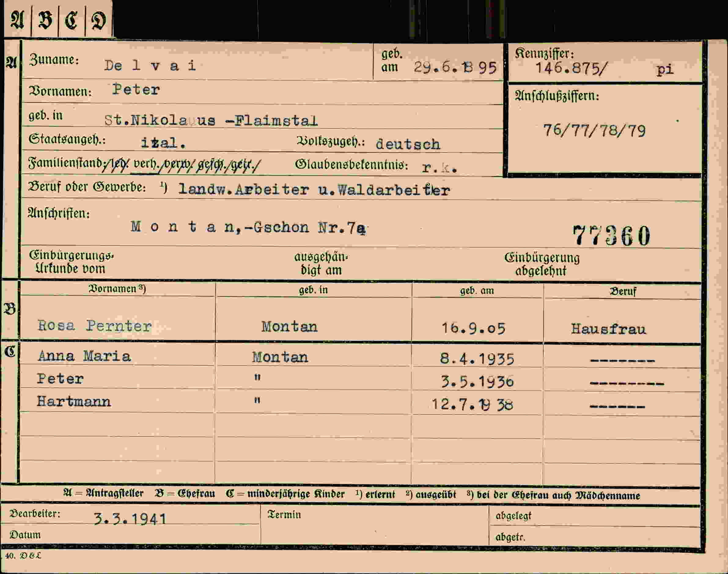This screenshot has height=574, width=728.
Task: Select the Volkszugeh. value 'deutsch'
Action: (408, 144)
